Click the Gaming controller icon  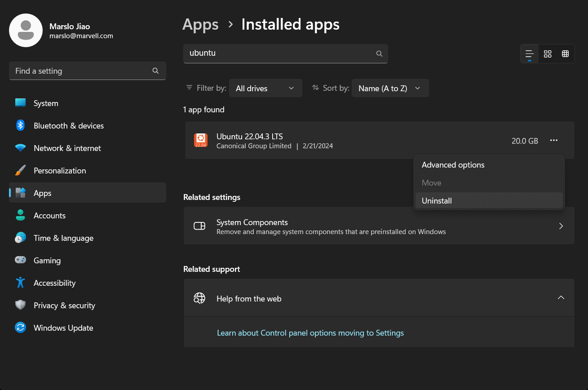point(20,260)
